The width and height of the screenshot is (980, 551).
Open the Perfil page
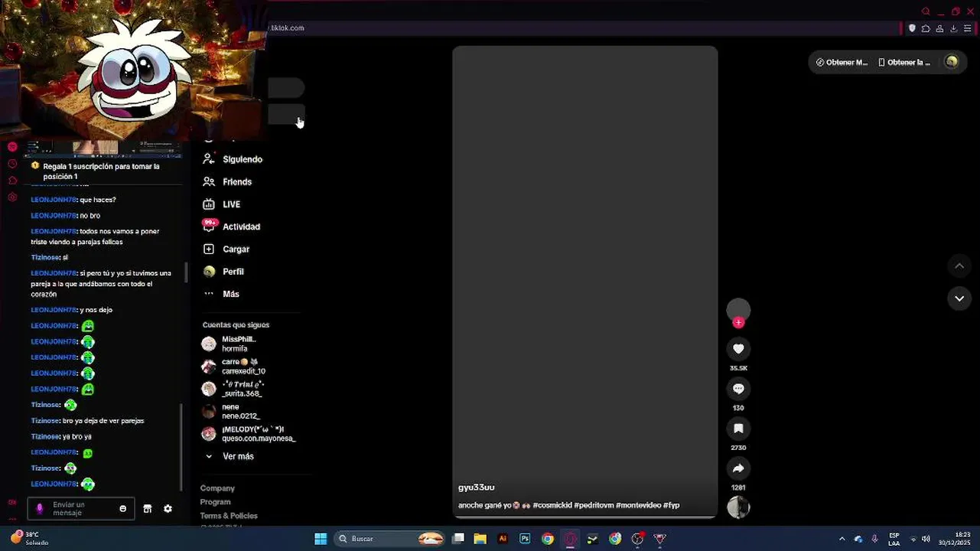(223, 272)
